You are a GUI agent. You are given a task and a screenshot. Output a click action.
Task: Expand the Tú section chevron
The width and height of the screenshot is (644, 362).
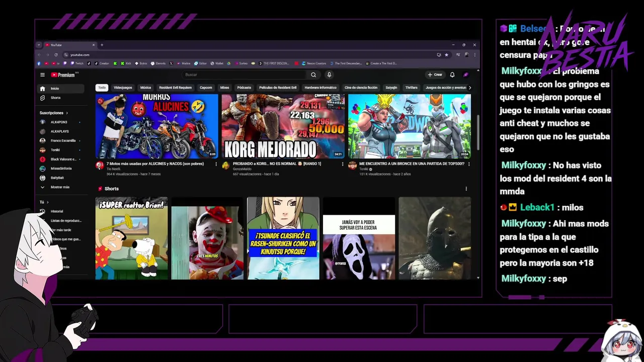click(x=48, y=202)
